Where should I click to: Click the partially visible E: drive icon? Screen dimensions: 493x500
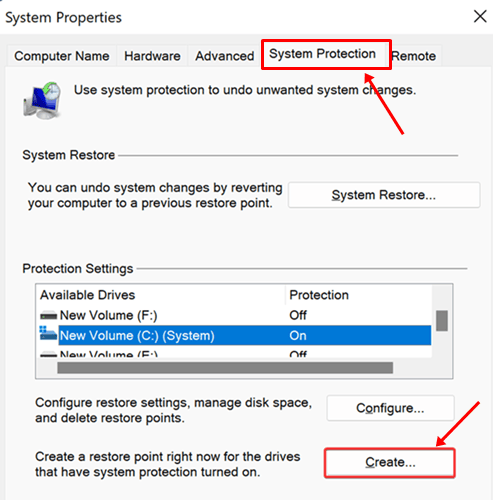(x=48, y=355)
